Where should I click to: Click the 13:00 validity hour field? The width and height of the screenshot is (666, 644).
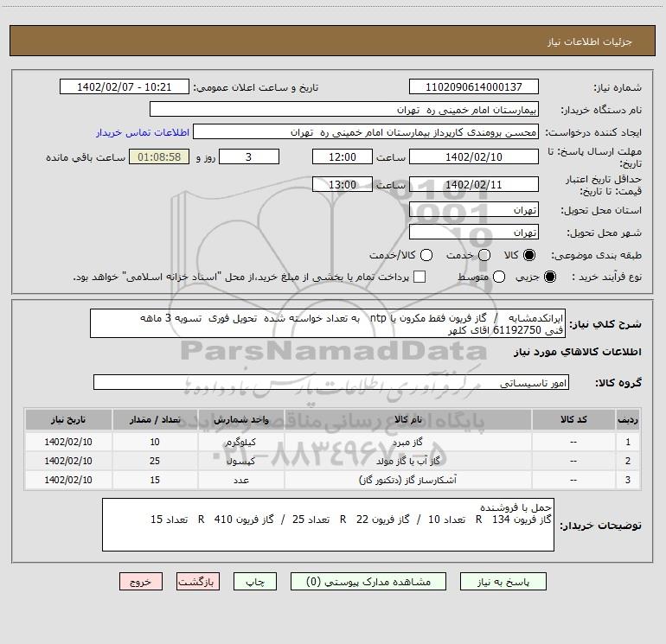pos(343,184)
